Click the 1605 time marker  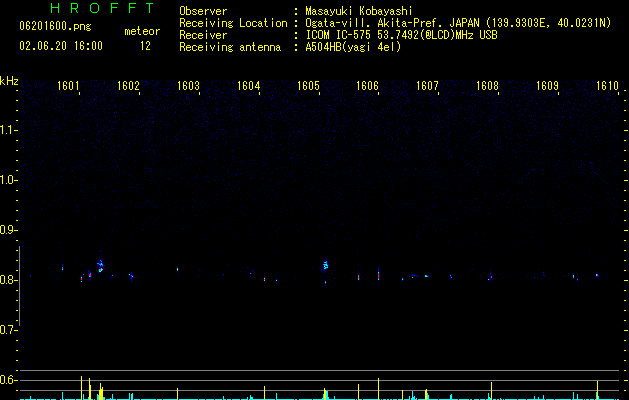click(308, 86)
